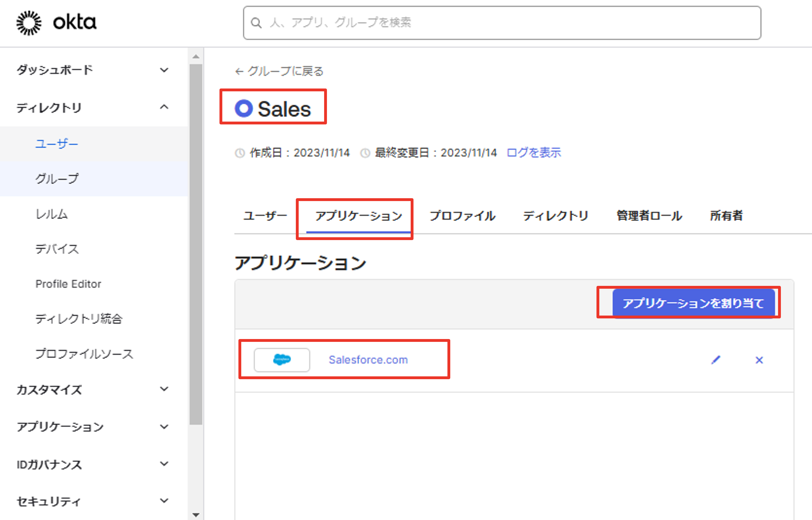Collapse the ディレクトリ section chevron
Screen dimensions: 812x520
pos(164,107)
